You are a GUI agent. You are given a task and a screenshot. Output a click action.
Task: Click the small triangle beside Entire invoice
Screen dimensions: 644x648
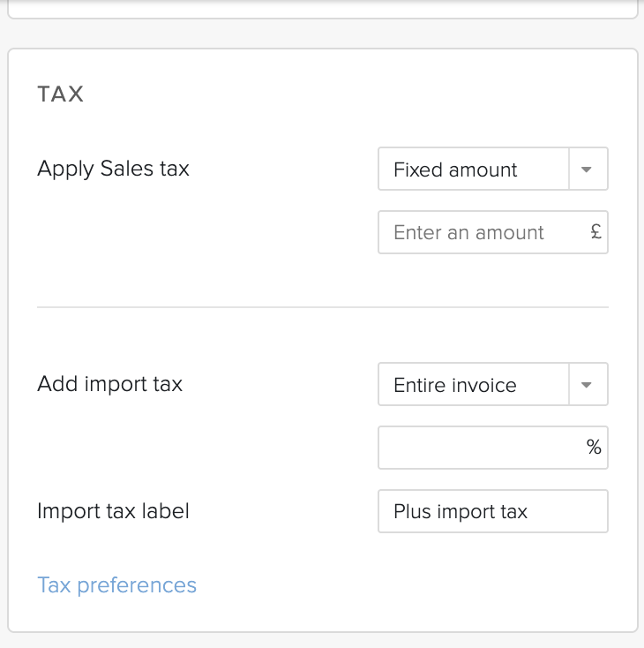pos(586,385)
